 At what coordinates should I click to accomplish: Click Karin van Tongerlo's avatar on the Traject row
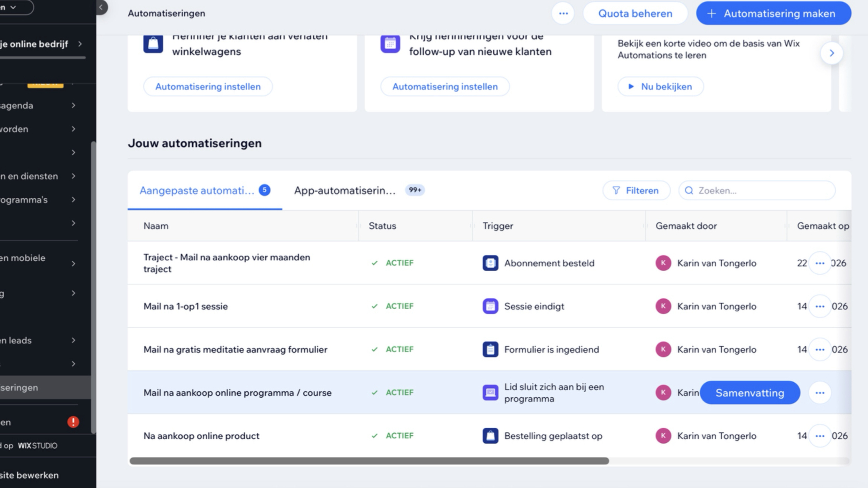click(663, 263)
